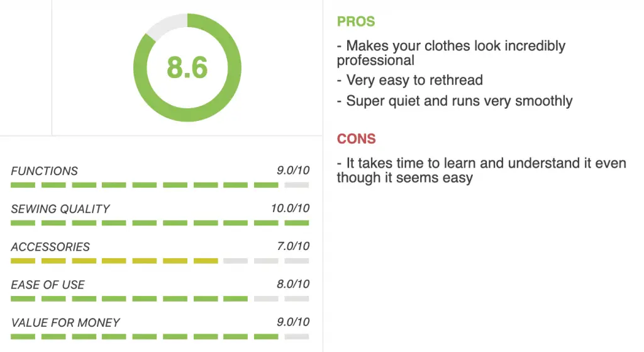Click the SEWING QUALITY label

pos(60,209)
